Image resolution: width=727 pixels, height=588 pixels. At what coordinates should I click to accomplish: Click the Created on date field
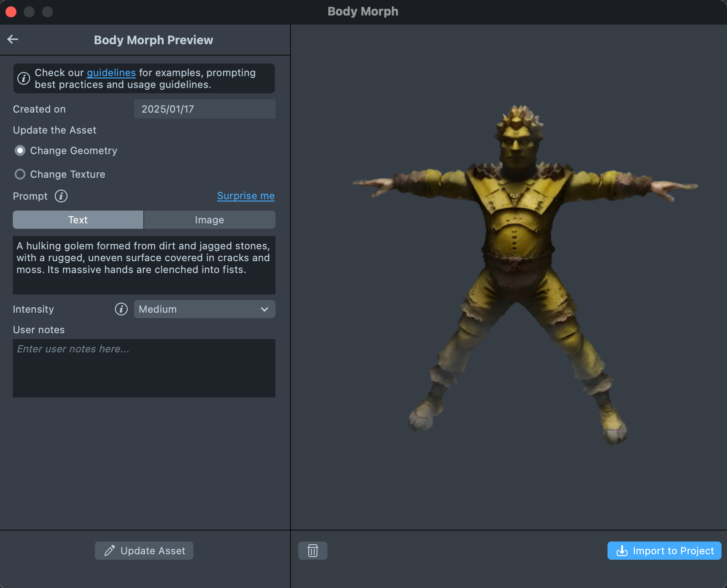[204, 109]
